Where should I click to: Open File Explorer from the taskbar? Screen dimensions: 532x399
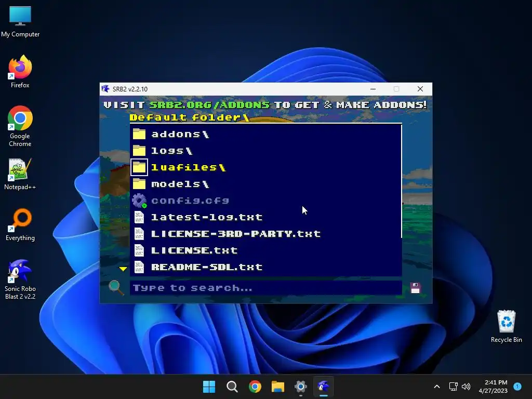click(278, 387)
